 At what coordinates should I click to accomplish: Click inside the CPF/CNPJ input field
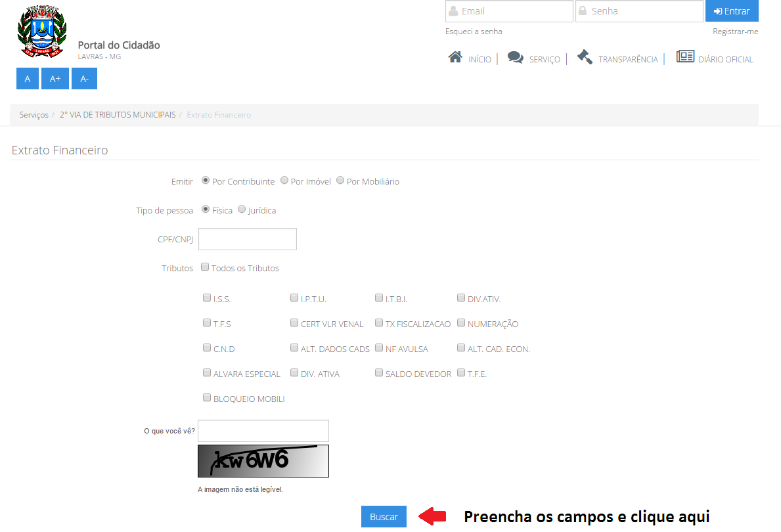[x=247, y=238]
